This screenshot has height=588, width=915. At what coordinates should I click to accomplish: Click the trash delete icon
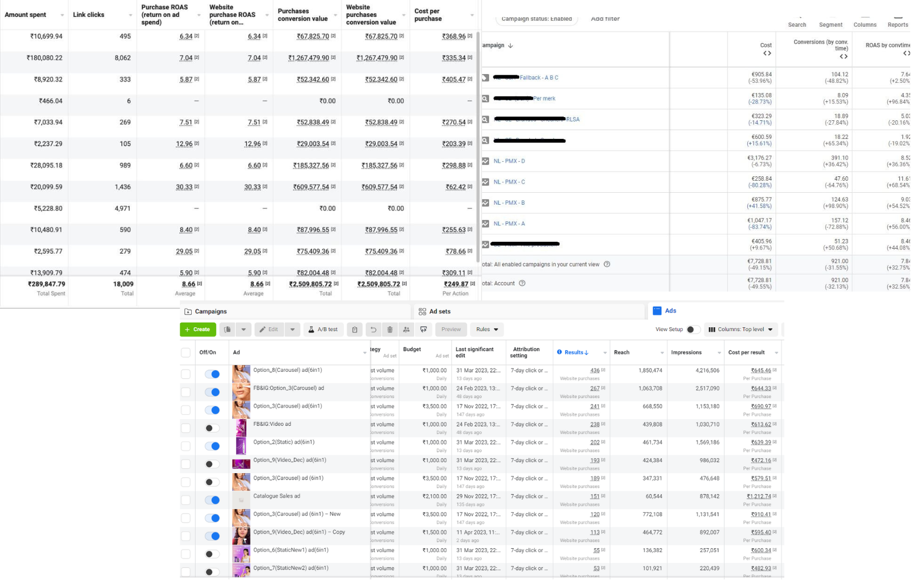[390, 329]
